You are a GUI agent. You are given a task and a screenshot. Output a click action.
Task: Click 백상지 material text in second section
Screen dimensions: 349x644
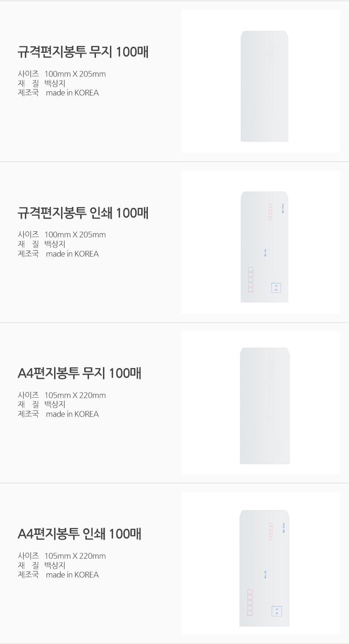(x=55, y=244)
